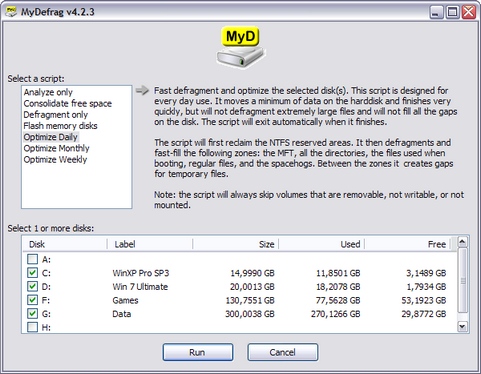This screenshot has width=481, height=374.
Task: Click the 29,8772 GB free value
Action: [424, 314]
